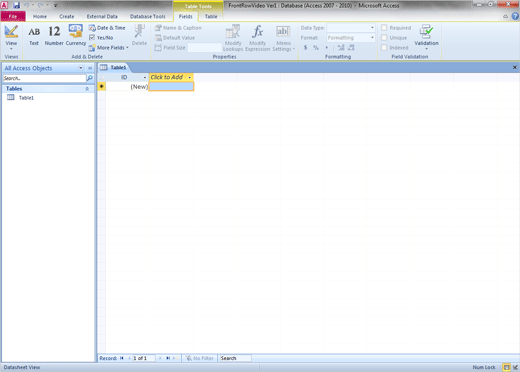Add a Yes/No field
This screenshot has width=520, height=372.
pyautogui.click(x=101, y=38)
